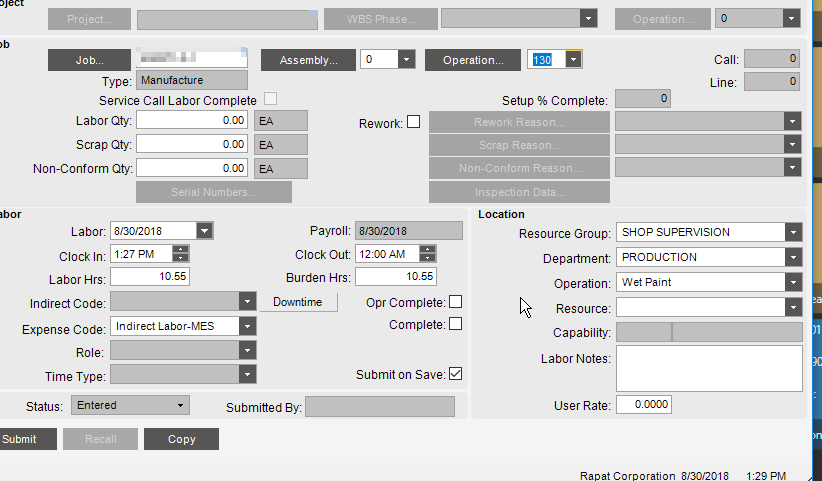Screen dimensions: 822x481
Task: Increase Clock Out time spinner up
Action: point(427,250)
